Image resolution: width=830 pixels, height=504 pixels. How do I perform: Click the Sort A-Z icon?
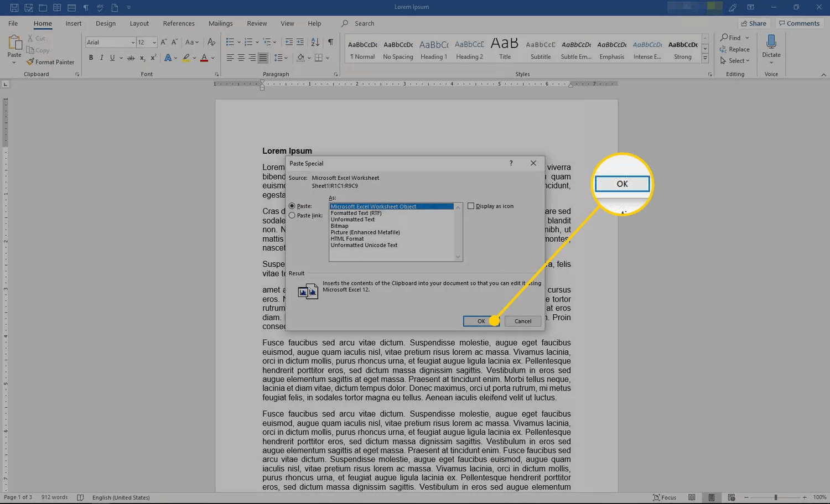coord(315,42)
